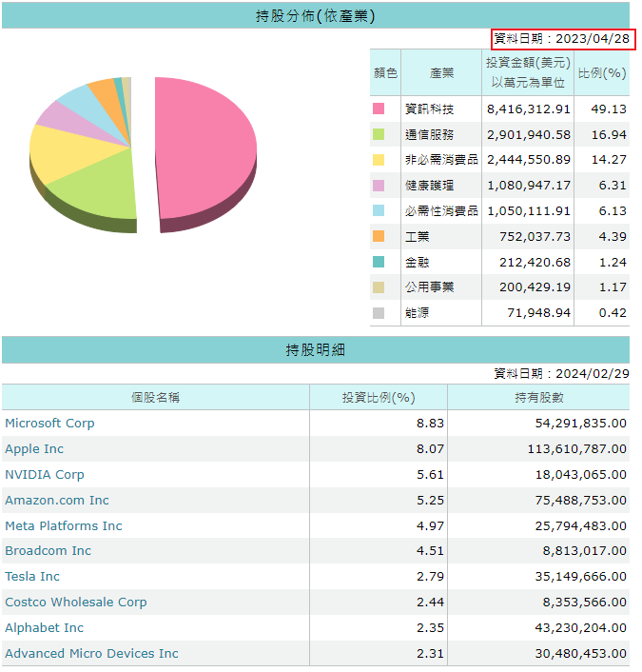642x672 pixels.
Task: Click the NVIDIA Corp link
Action: click(45, 475)
